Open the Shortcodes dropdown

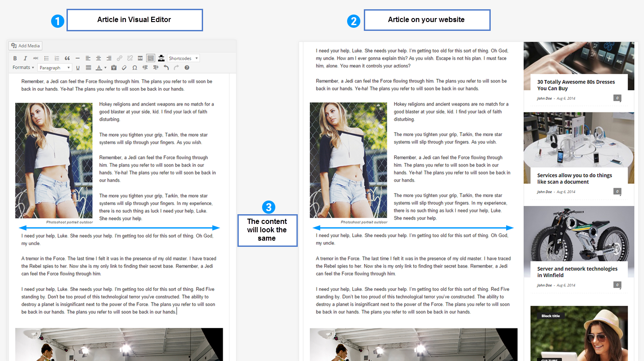click(183, 58)
